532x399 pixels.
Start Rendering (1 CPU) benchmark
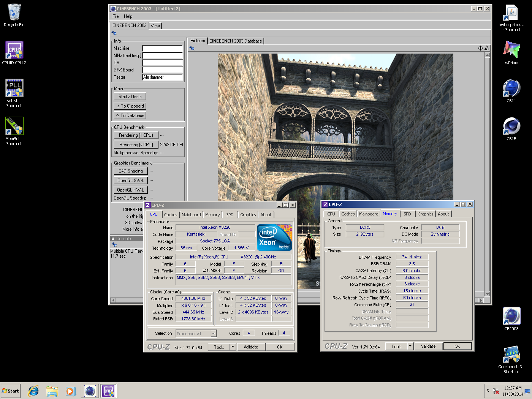136,135
